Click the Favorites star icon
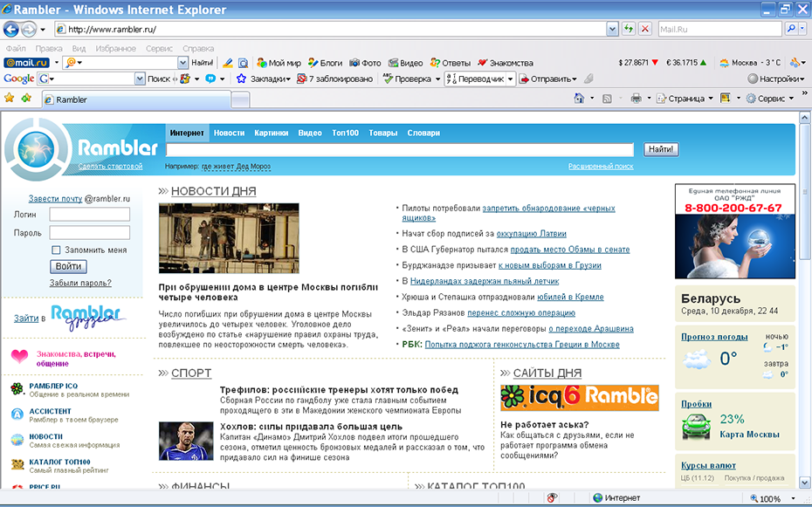812x507 pixels. tap(10, 99)
